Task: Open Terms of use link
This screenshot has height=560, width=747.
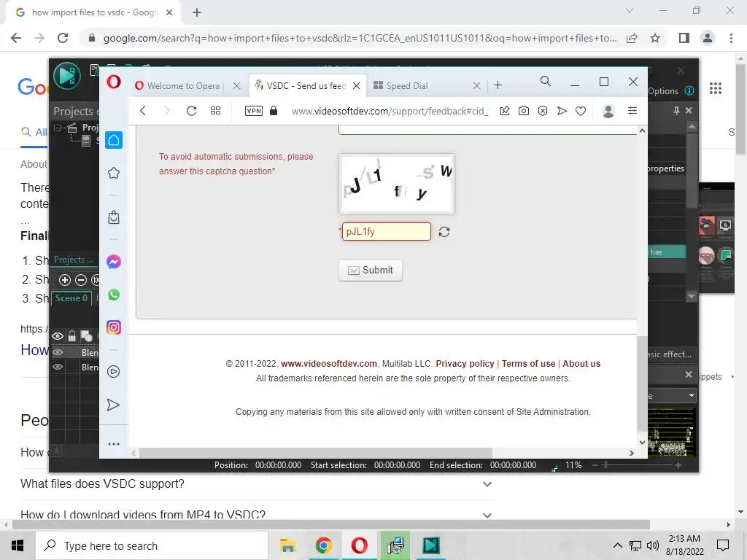Action: point(528,364)
